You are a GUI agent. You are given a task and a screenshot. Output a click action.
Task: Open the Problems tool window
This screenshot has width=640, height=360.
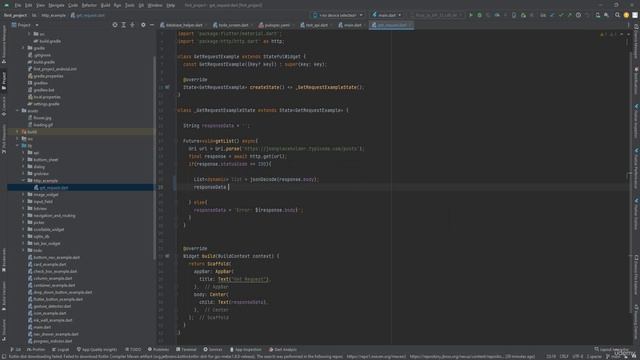pos(158,349)
